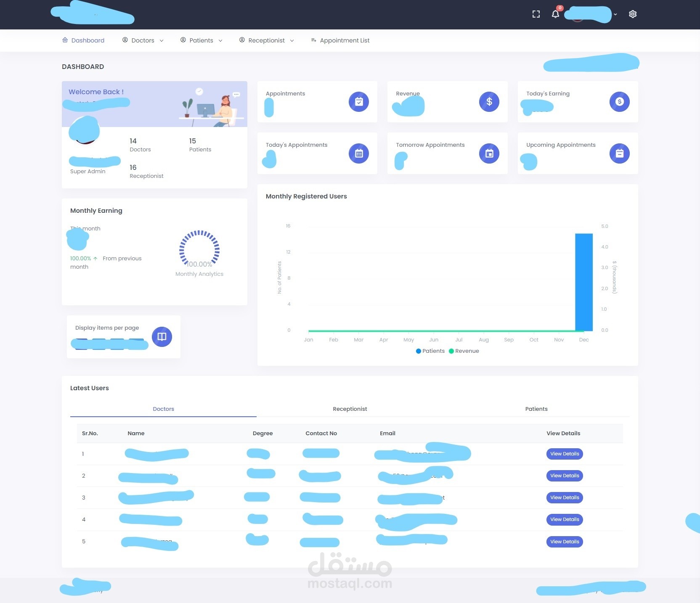The width and height of the screenshot is (700, 603).
Task: Open the notifications bell
Action: click(555, 14)
